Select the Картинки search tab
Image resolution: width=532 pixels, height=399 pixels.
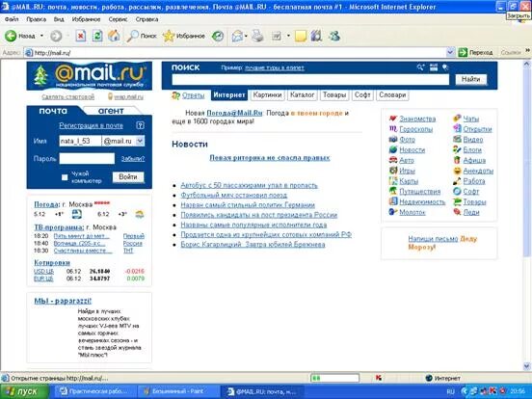point(267,95)
